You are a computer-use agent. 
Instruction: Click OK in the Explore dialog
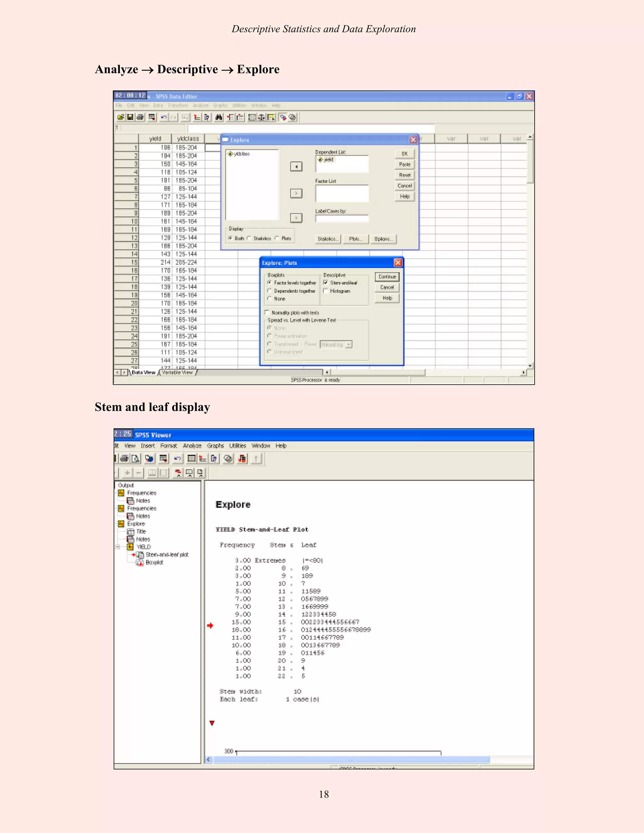[405, 154]
